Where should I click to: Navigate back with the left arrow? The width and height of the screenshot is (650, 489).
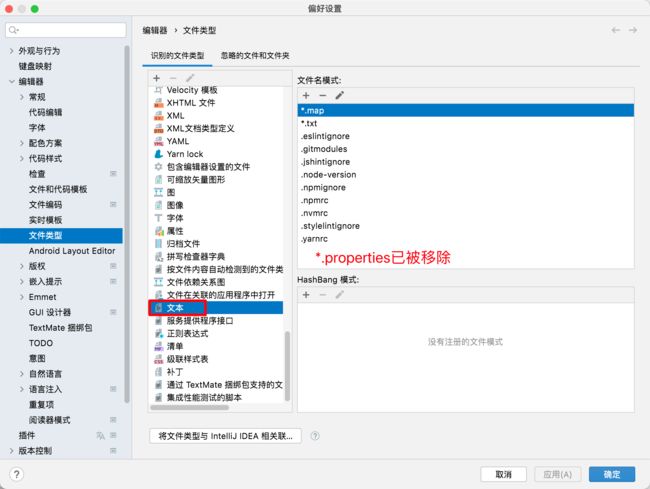(x=616, y=30)
